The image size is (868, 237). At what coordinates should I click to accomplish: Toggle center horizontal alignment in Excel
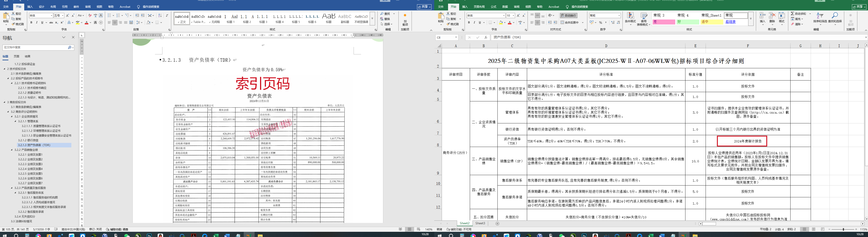(x=538, y=23)
